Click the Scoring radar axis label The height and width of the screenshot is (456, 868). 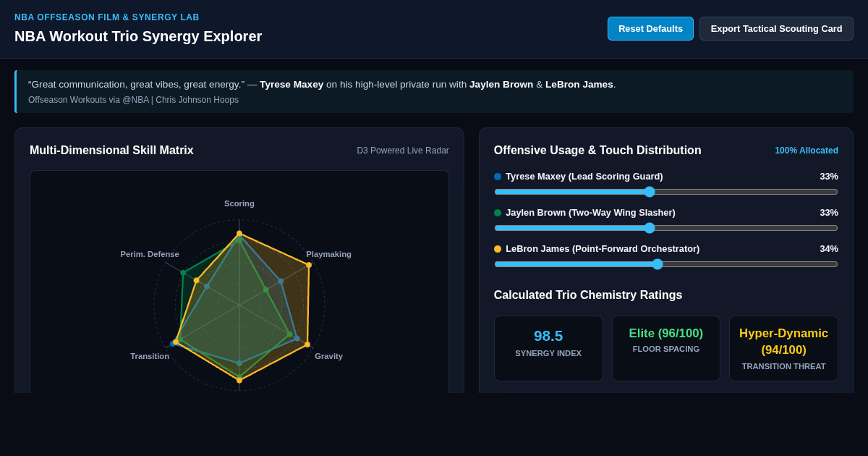point(239,203)
